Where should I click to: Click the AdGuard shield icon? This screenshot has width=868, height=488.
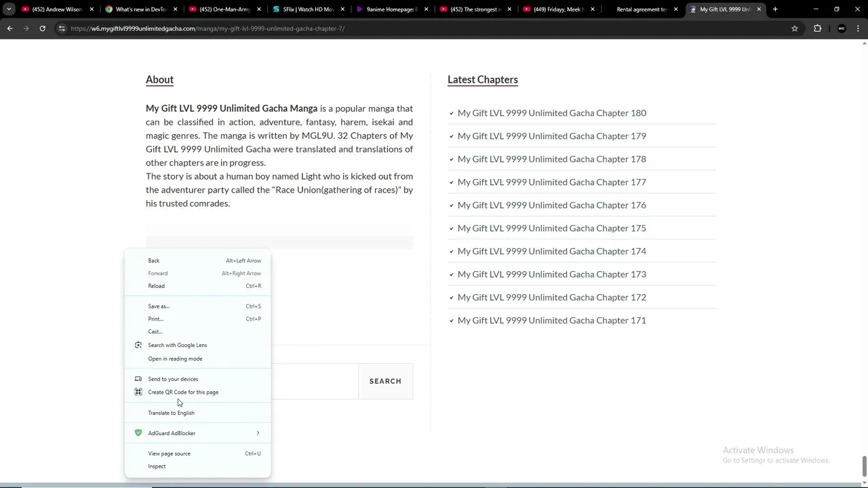click(x=138, y=433)
